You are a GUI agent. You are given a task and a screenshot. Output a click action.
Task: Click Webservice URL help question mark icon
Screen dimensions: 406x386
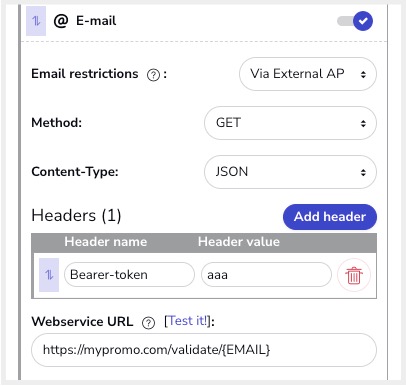(x=148, y=323)
